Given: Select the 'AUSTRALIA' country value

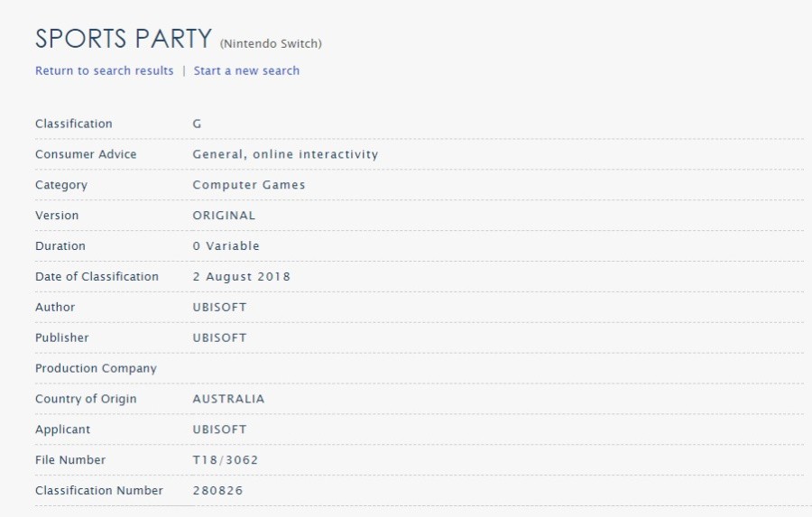Looking at the screenshot, I should (228, 399).
